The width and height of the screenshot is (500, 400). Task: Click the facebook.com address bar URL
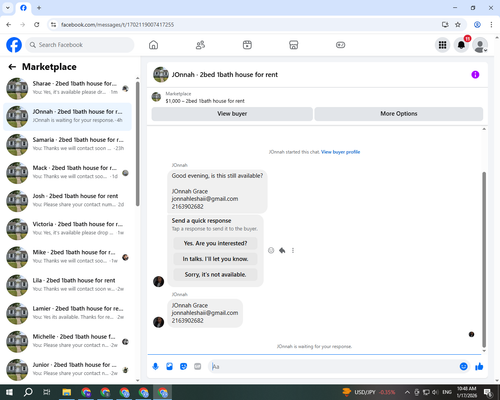117,25
